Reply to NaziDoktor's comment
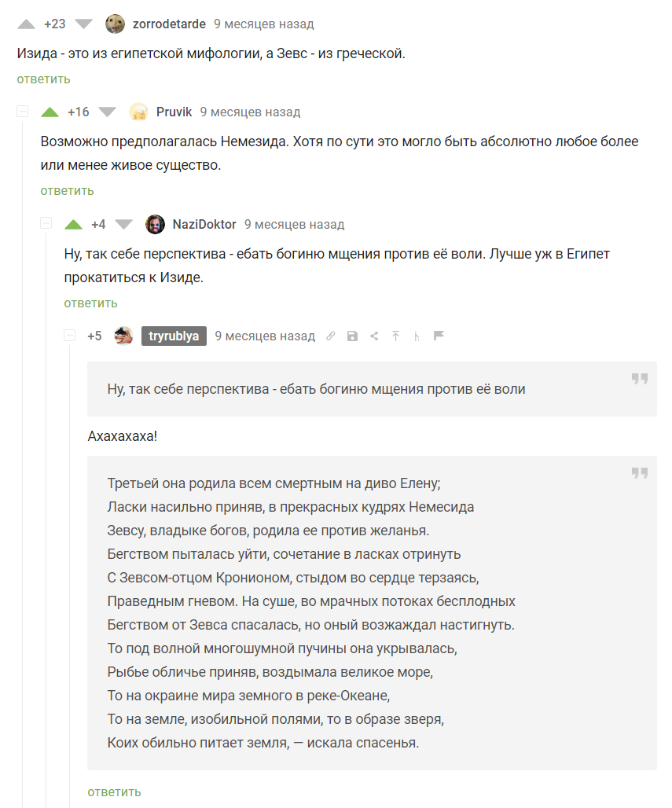The width and height of the screenshot is (672, 808). pos(90,303)
